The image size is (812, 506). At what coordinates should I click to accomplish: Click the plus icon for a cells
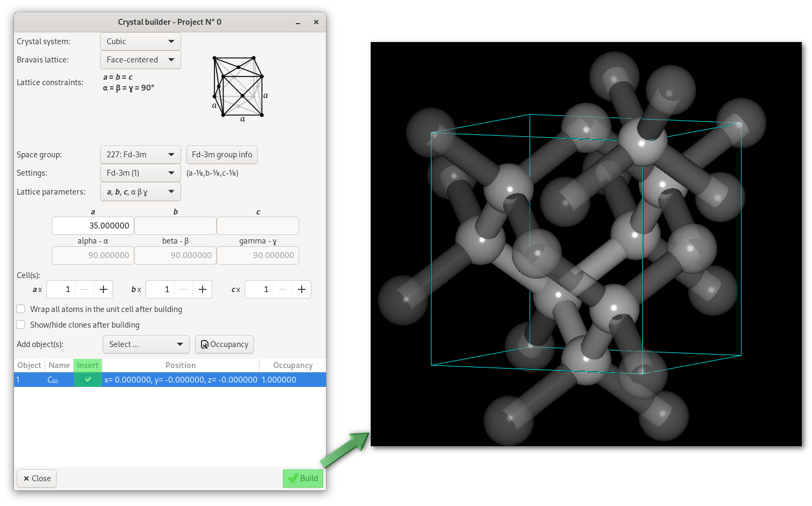tap(103, 289)
